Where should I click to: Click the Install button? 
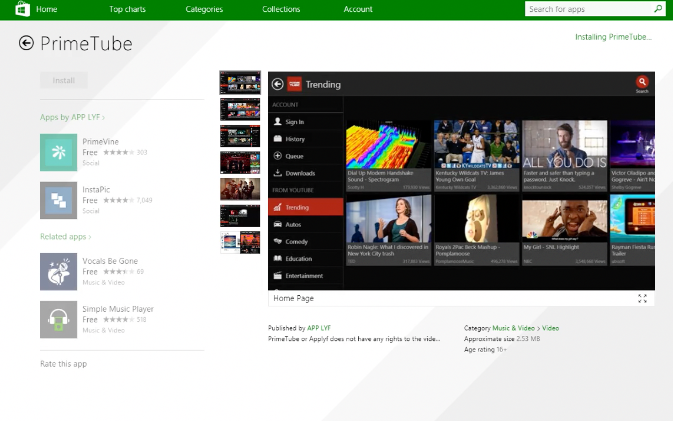click(64, 80)
